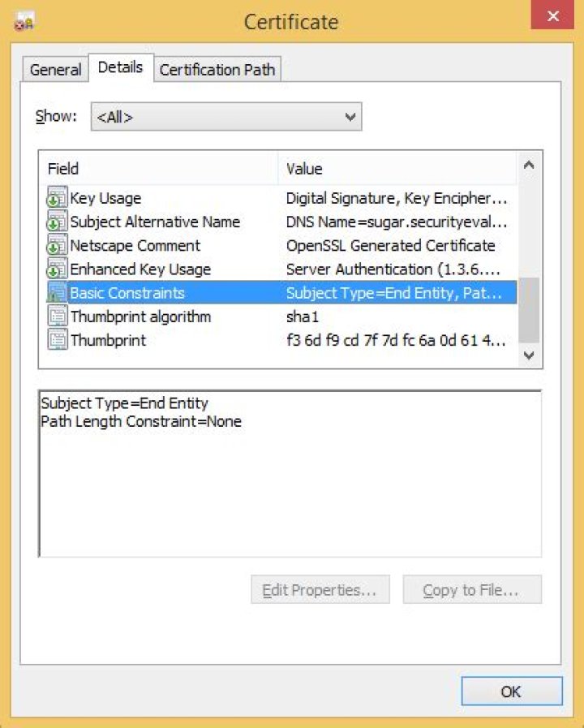Viewport: 584px width, 728px height.
Task: Click the field list scroll up arrow
Action: (x=529, y=165)
